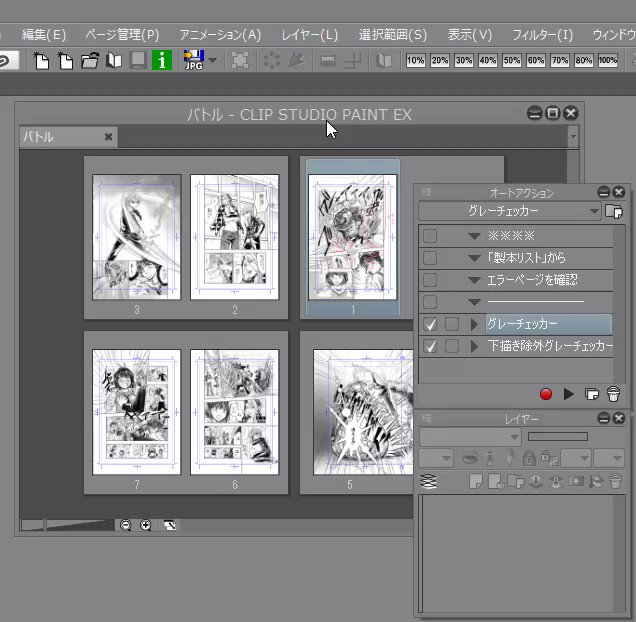Click the lock layer icon
This screenshot has width=636, height=622.
(529, 458)
